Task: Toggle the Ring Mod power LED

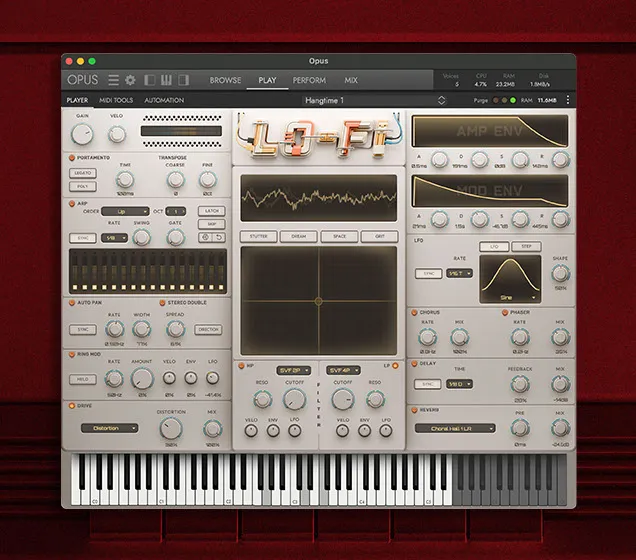Action: point(72,354)
